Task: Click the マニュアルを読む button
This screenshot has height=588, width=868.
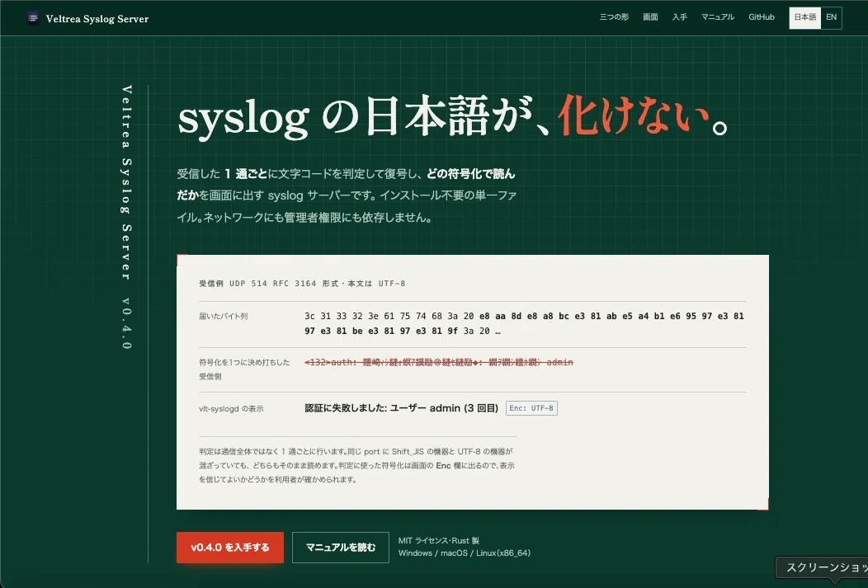Action: (341, 548)
